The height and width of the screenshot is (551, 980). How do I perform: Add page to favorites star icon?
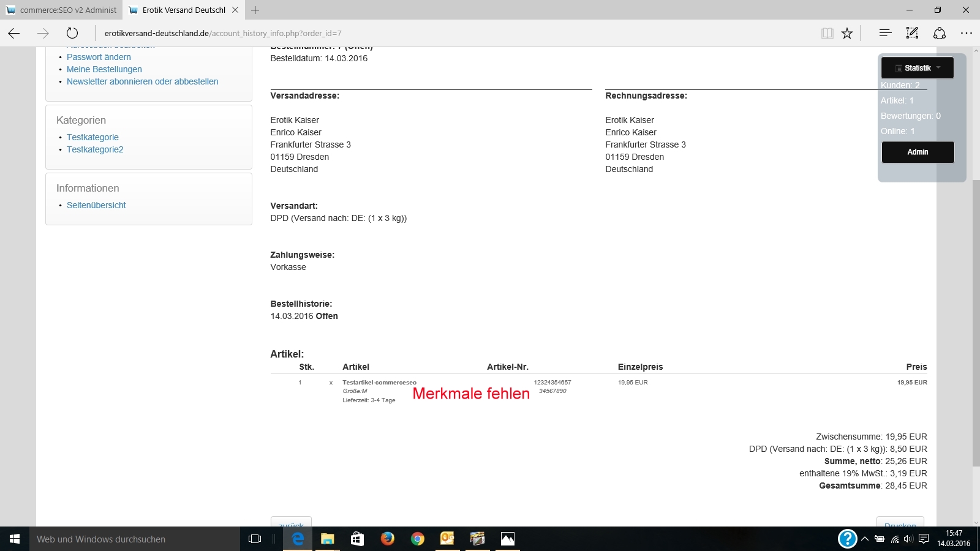pyautogui.click(x=847, y=33)
